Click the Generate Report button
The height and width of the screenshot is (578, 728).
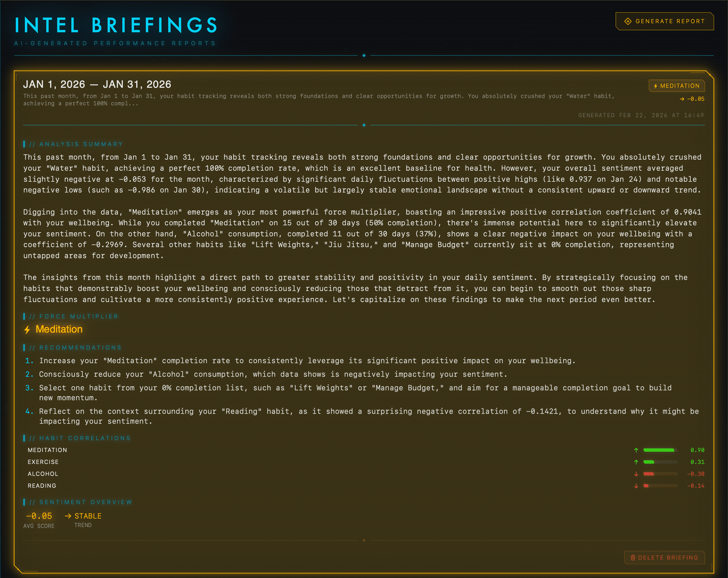click(665, 21)
